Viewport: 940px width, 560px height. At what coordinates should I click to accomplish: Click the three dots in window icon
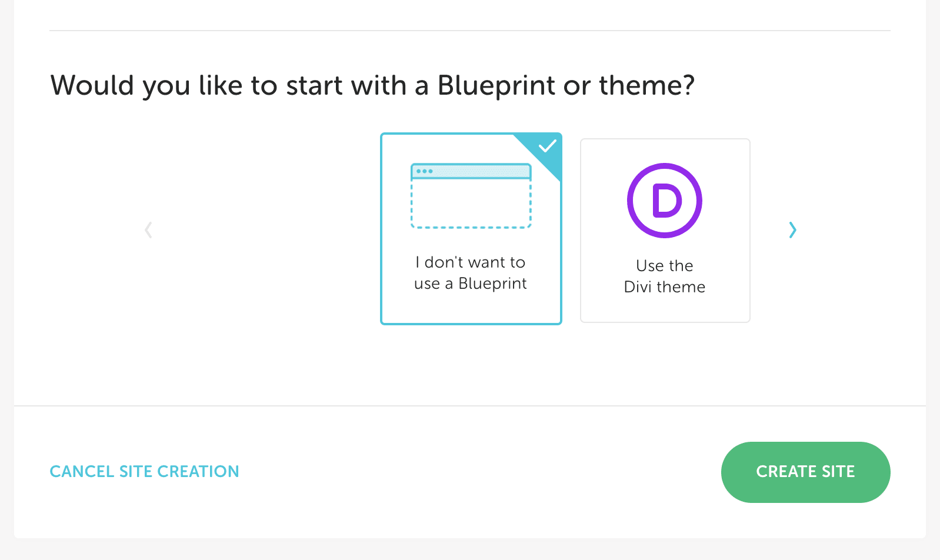[x=424, y=171]
